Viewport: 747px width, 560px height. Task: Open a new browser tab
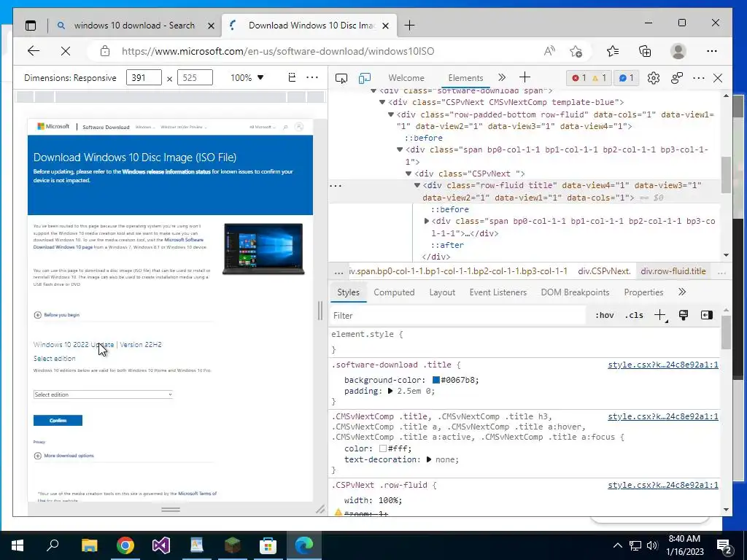409,26
